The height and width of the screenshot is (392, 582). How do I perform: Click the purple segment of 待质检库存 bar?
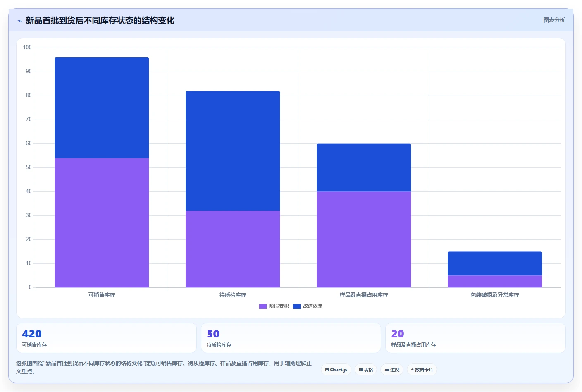click(x=233, y=249)
